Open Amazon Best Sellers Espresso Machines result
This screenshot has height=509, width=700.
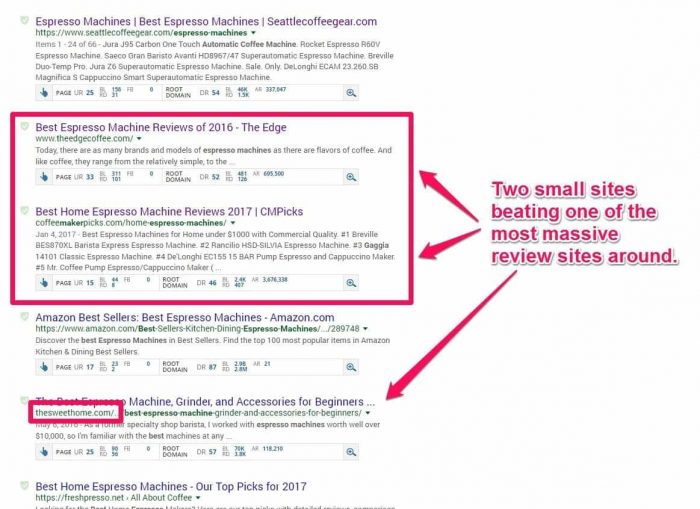coord(185,317)
